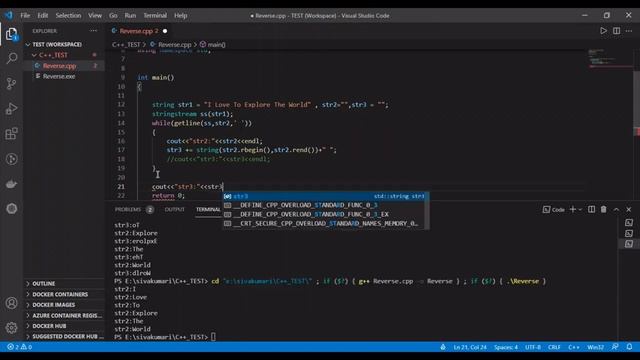This screenshot has width=640, height=360.
Task: Change line ending via CRLF indicator
Action: pyautogui.click(x=554, y=347)
